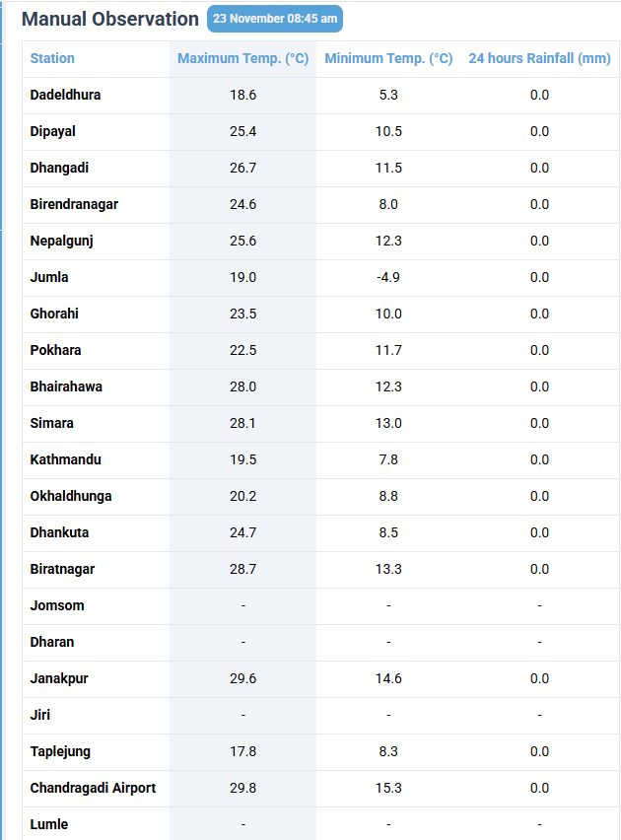The image size is (621, 840).
Task: Select the Biratnagar station name
Action: pyautogui.click(x=62, y=570)
